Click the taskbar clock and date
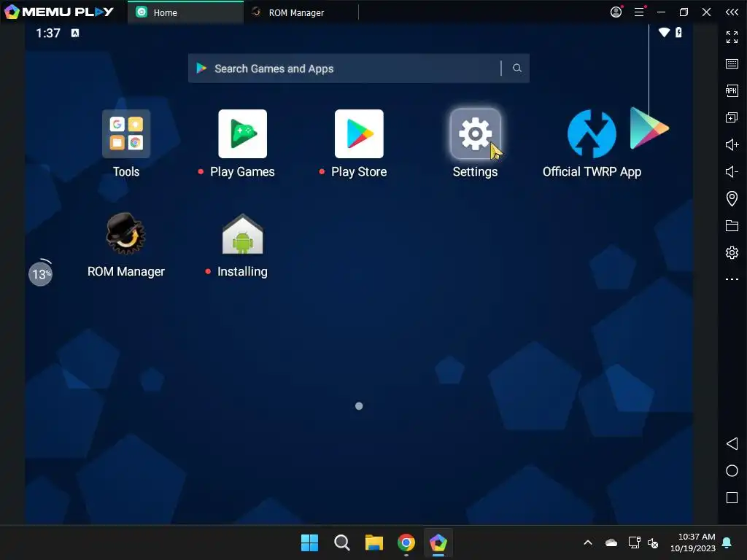Image resolution: width=747 pixels, height=560 pixels. (693, 542)
